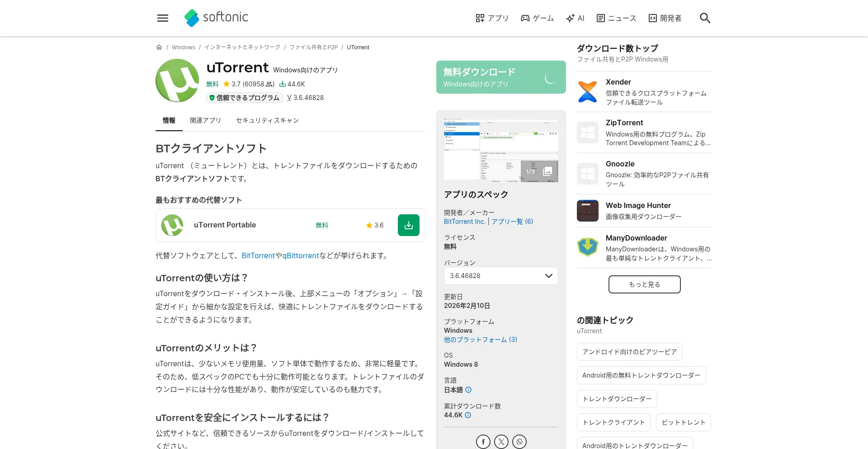This screenshot has width=868, height=449.
Task: Expand the version 3.6.46828 dropdown
Action: coord(501,276)
